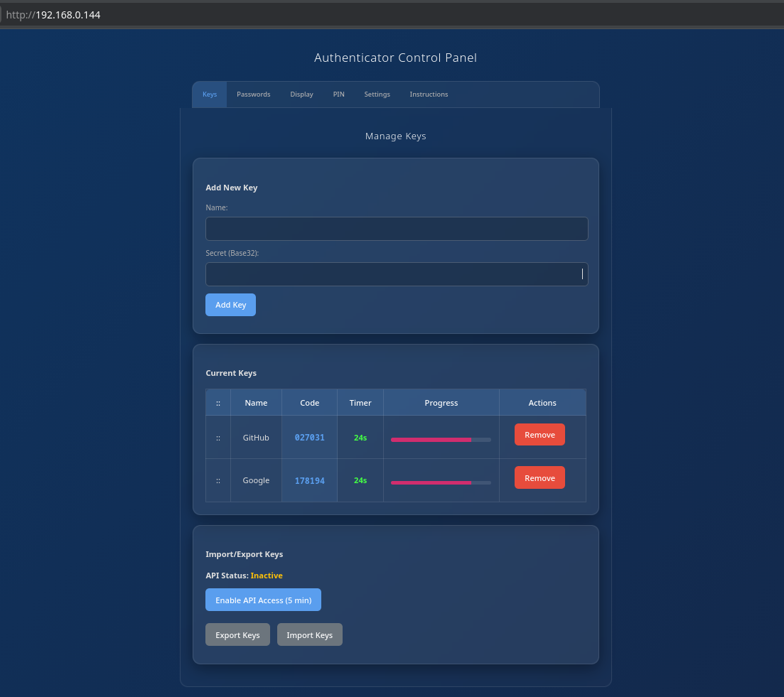The height and width of the screenshot is (697, 784).
Task: Go to the PIN tab
Action: pyautogui.click(x=339, y=94)
